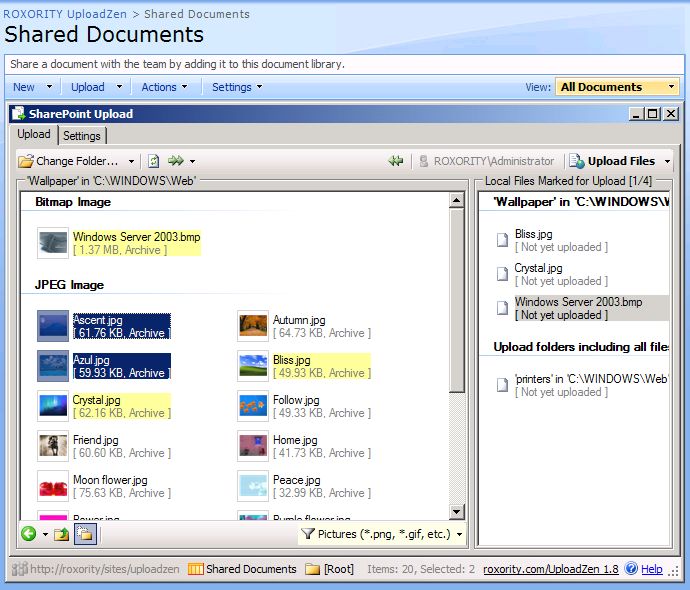Viewport: 690px width, 590px height.
Task: Click the scroll down arrow of file list
Action: pos(456,512)
